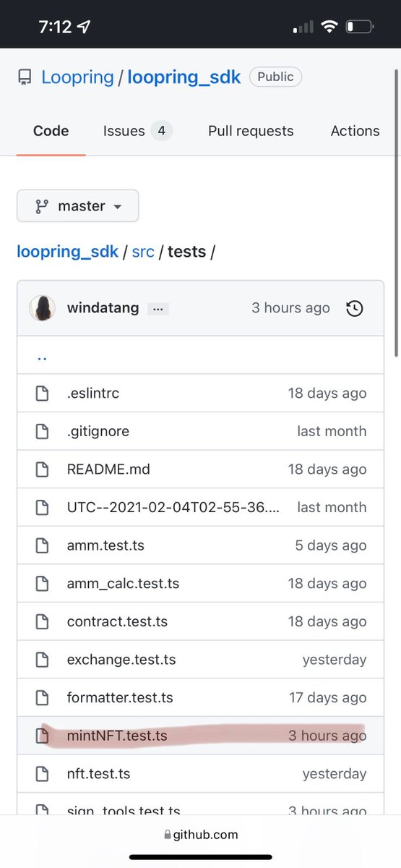Tap the battery status icon
The height and width of the screenshot is (868, 401).
[360, 27]
